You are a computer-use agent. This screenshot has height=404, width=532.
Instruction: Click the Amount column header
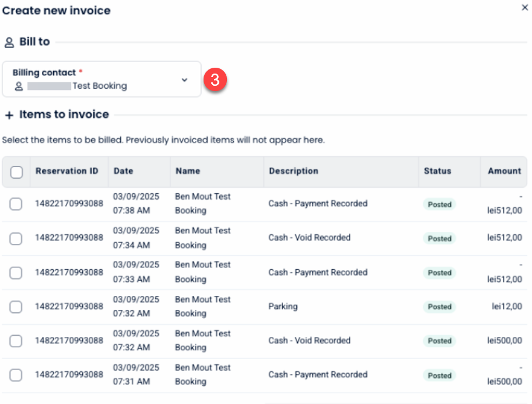click(504, 171)
